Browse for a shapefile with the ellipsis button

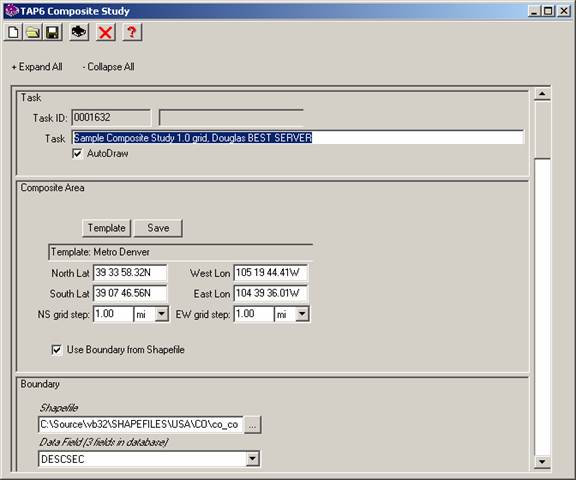click(252, 425)
